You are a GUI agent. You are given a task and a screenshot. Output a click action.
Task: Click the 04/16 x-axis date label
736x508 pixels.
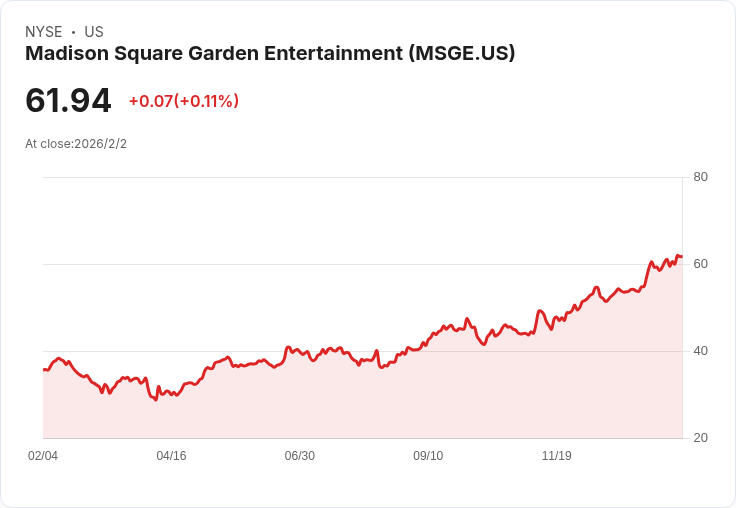(171, 455)
